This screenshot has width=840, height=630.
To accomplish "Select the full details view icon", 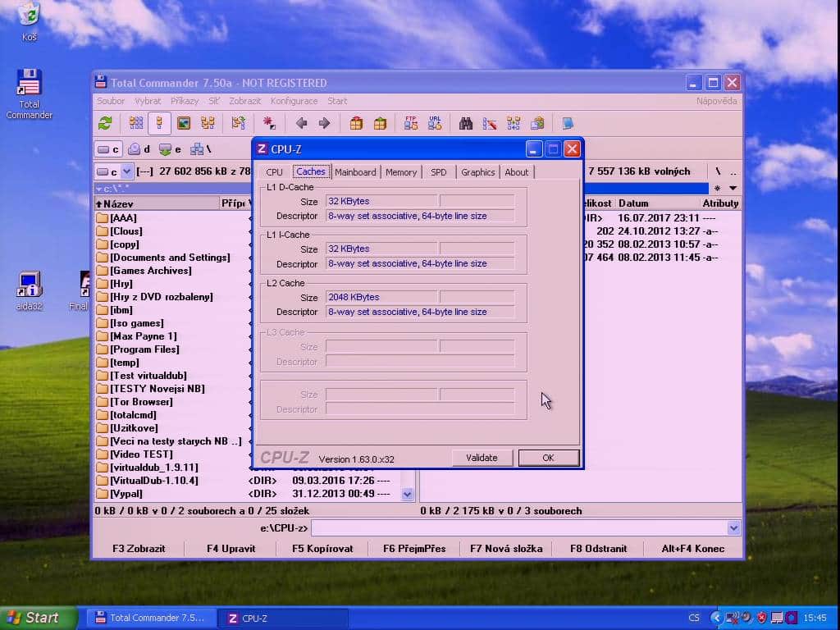I will 160,124.
